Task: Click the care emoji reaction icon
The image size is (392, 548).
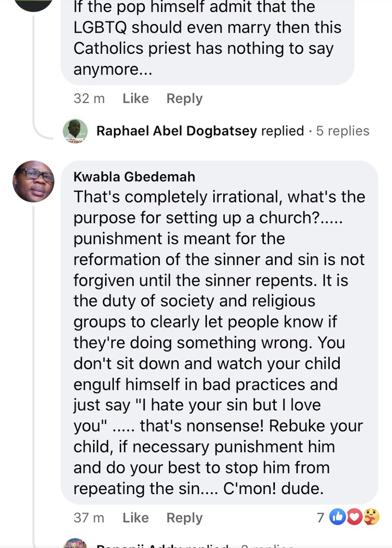Action: point(371,517)
